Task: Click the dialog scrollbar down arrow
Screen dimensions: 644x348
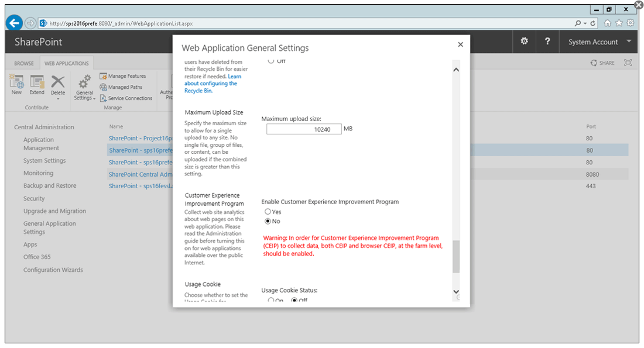Action: (x=456, y=291)
